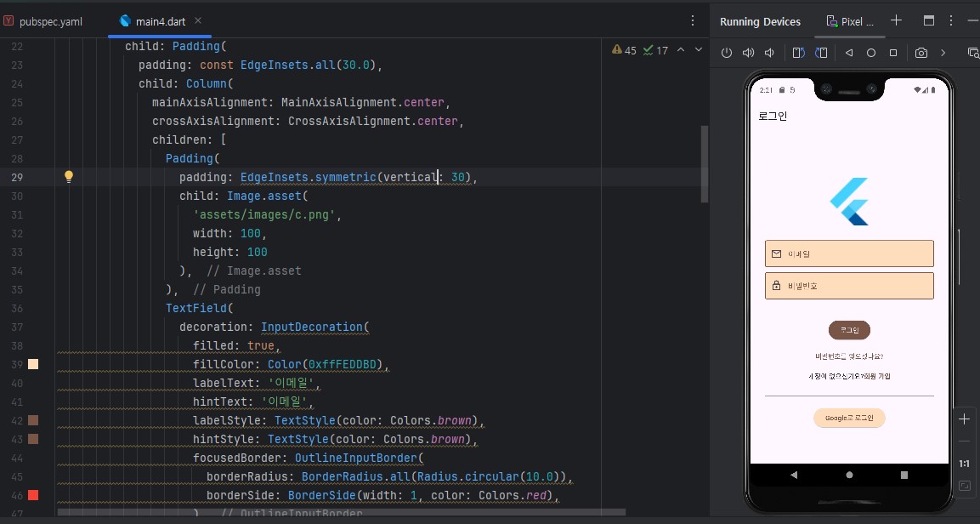Open Running Devices panel options menu
The image size is (980, 524).
point(950,20)
